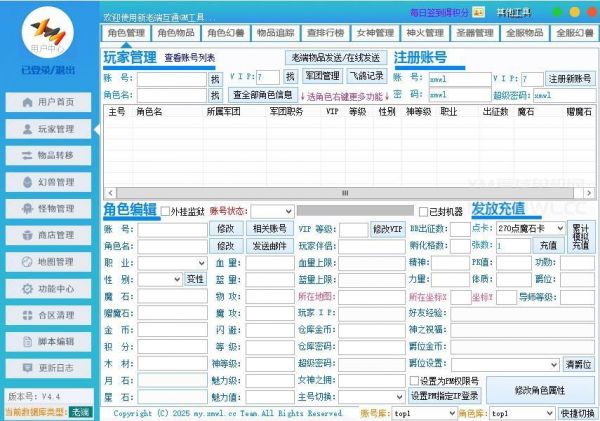Image resolution: width=600 pixels, height=421 pixels.
Task: Switch to the 查排行榜 tab
Action: [325, 33]
